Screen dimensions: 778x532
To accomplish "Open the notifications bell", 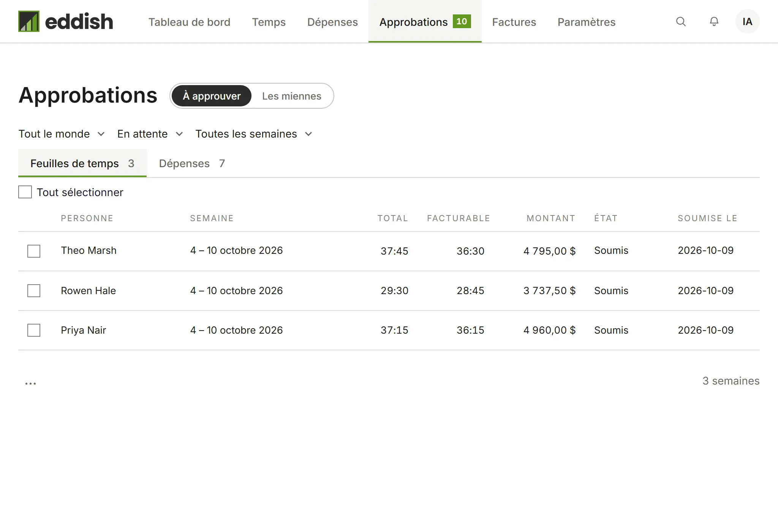I will [714, 22].
